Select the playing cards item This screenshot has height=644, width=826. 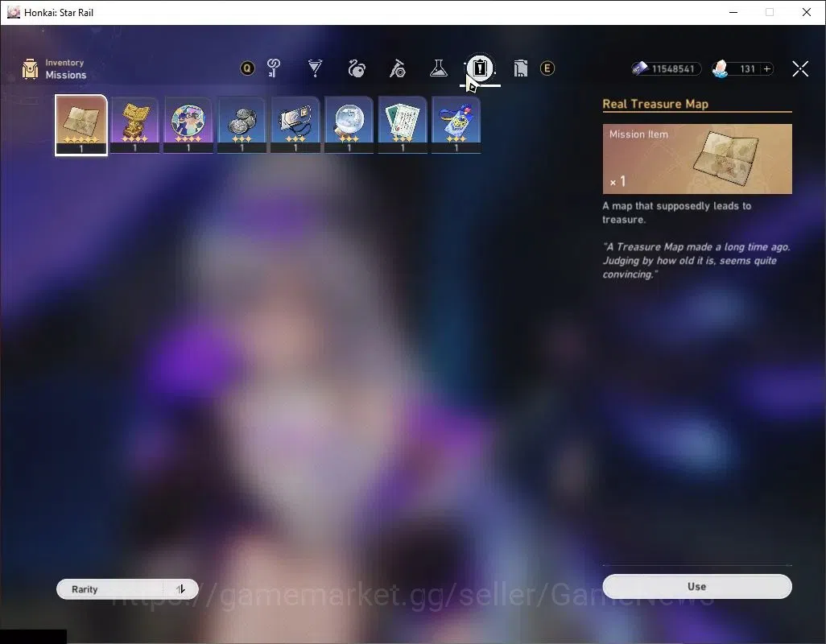click(x=403, y=126)
